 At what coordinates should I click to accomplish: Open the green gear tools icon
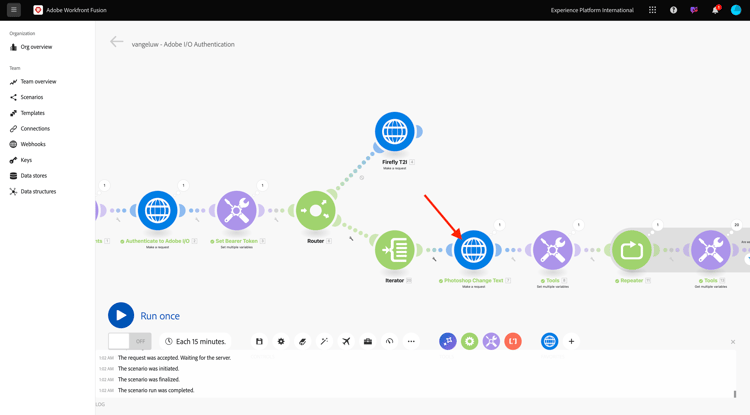tap(470, 341)
